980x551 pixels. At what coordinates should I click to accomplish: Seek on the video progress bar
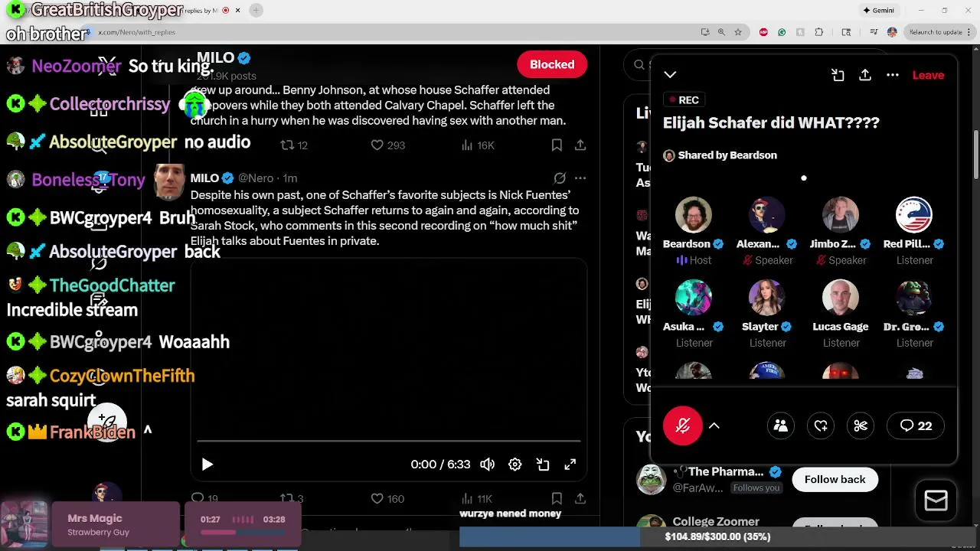(389, 442)
